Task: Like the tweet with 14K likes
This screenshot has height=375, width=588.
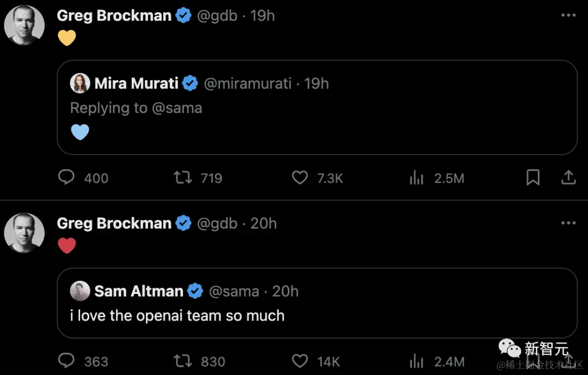Action: pos(300,360)
